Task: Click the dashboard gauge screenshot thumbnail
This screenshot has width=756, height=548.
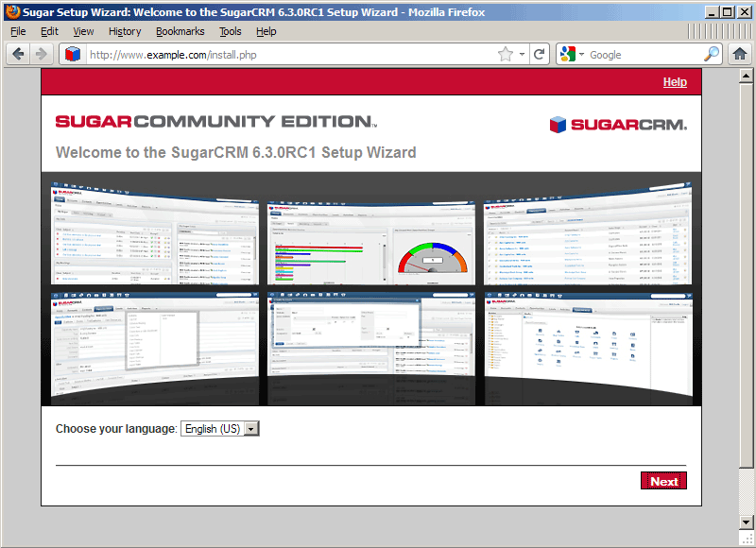Action: (370, 238)
